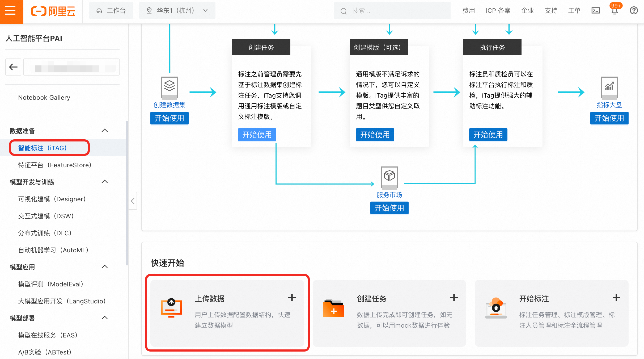This screenshot has height=359, width=644.
Task: Collapse the 模型部署 section
Action: point(105,318)
